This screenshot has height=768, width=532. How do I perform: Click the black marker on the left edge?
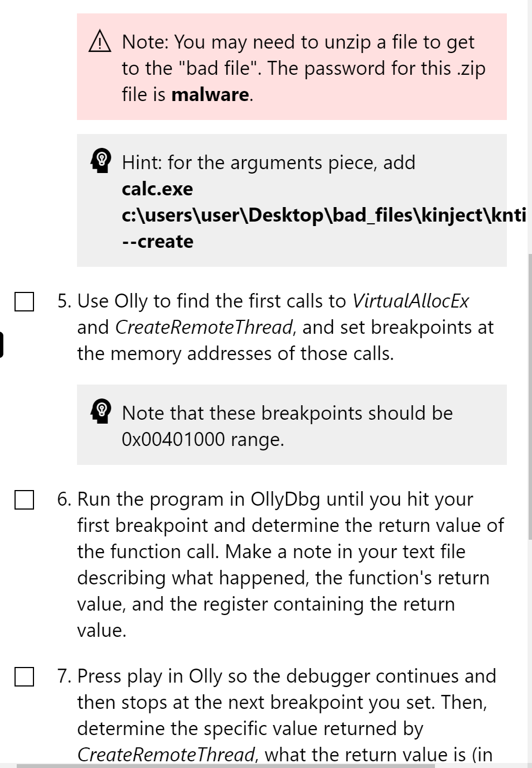click(1, 343)
